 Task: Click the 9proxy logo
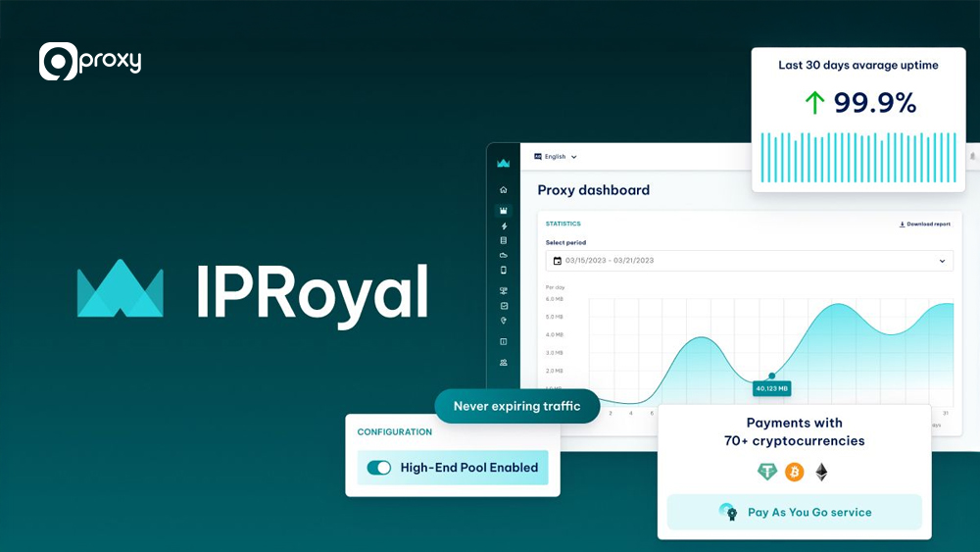point(90,61)
